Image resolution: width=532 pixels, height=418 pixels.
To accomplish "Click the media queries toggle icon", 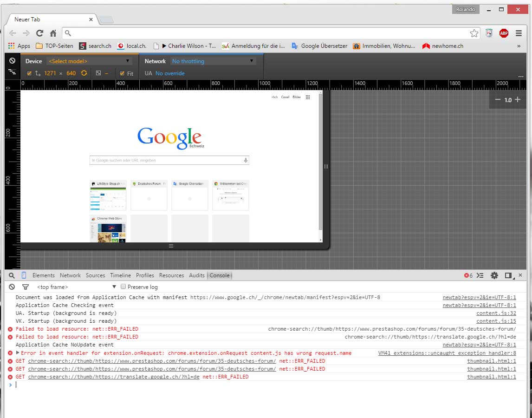I will pos(12,72).
